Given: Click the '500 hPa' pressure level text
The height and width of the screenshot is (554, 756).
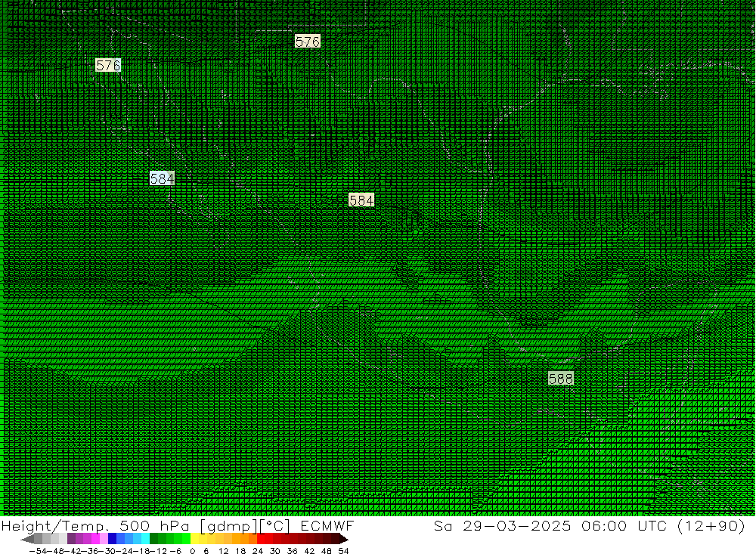Looking at the screenshot, I should pyautogui.click(x=154, y=526).
